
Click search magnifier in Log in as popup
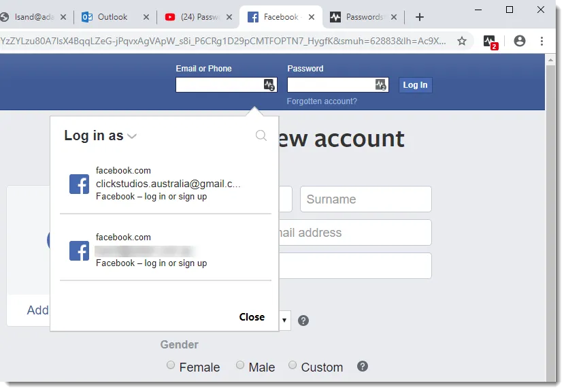(x=261, y=135)
